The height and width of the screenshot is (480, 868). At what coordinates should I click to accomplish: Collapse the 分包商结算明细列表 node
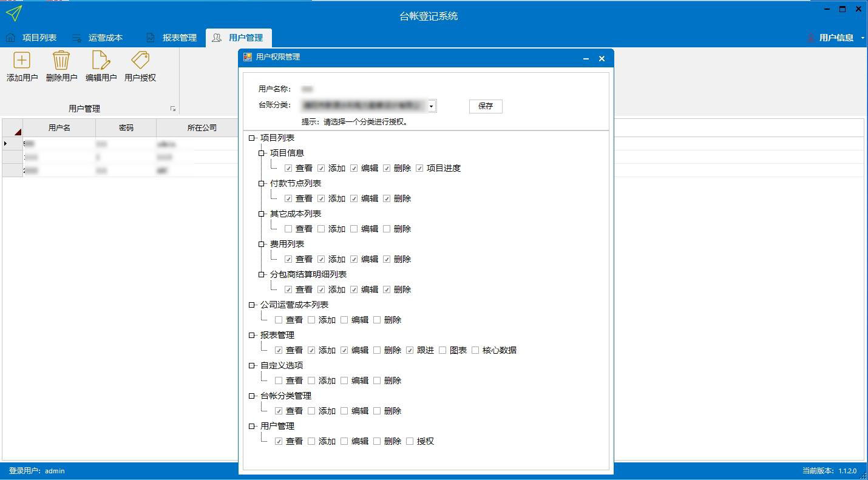coord(262,275)
